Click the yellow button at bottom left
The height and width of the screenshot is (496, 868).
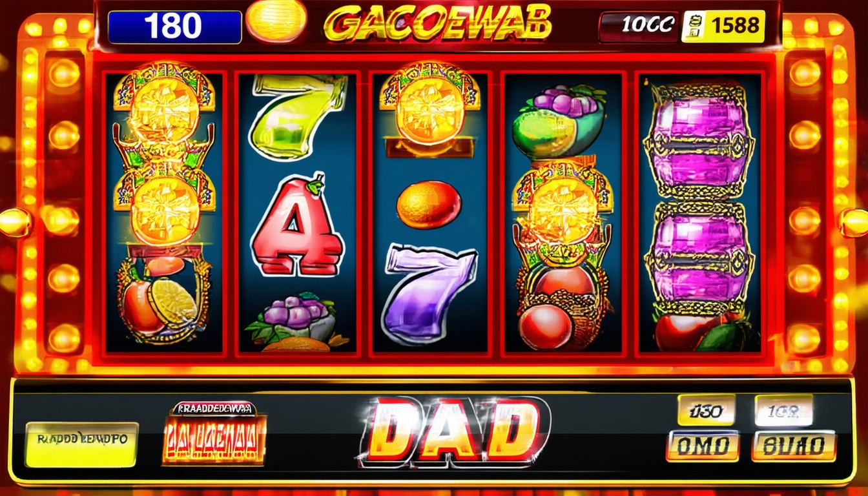(81, 444)
